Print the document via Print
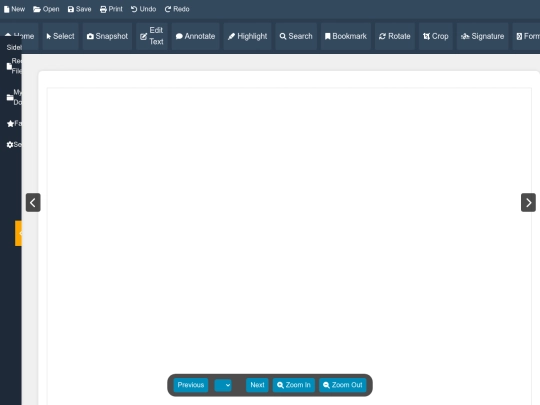540x405 pixels. tap(111, 9)
